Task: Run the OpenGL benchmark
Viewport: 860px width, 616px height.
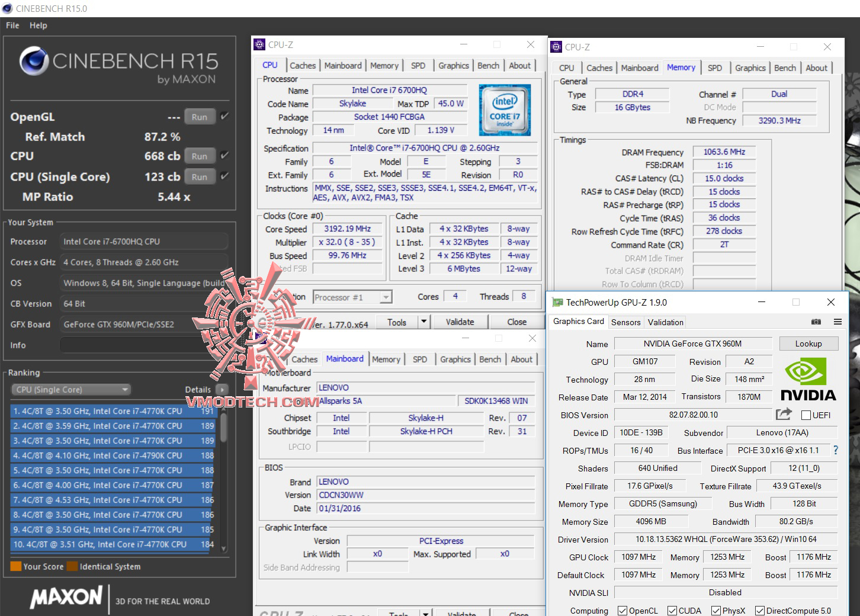Action: click(x=200, y=117)
